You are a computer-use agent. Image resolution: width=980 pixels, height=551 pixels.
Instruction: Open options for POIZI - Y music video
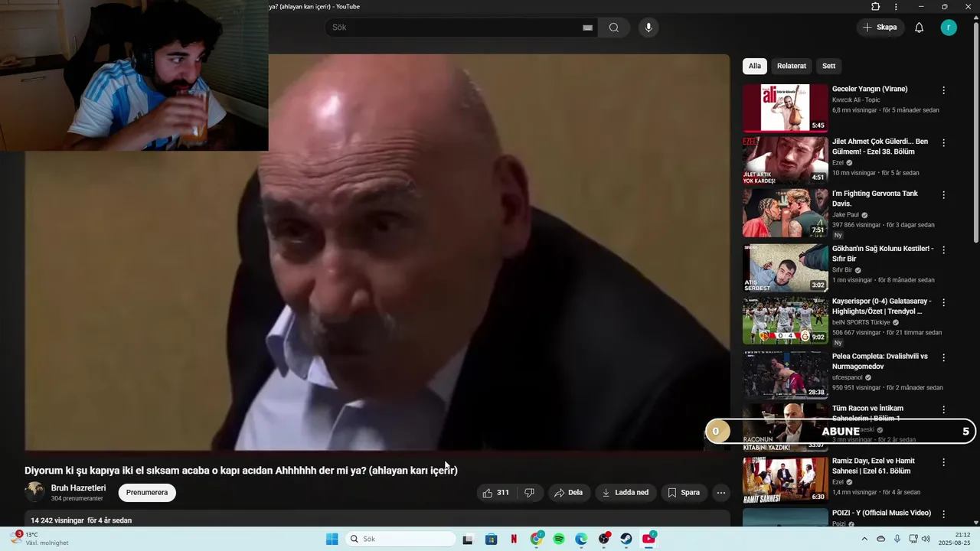pyautogui.click(x=943, y=514)
